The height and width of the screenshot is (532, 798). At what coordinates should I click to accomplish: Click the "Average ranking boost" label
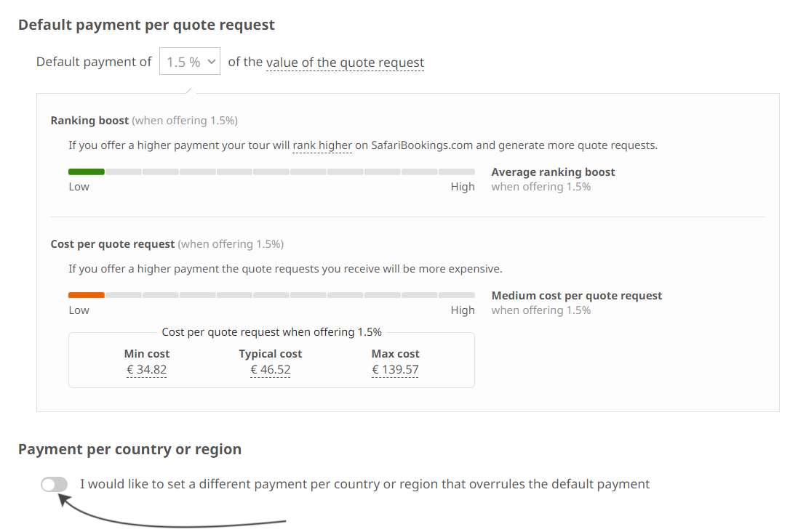553,172
